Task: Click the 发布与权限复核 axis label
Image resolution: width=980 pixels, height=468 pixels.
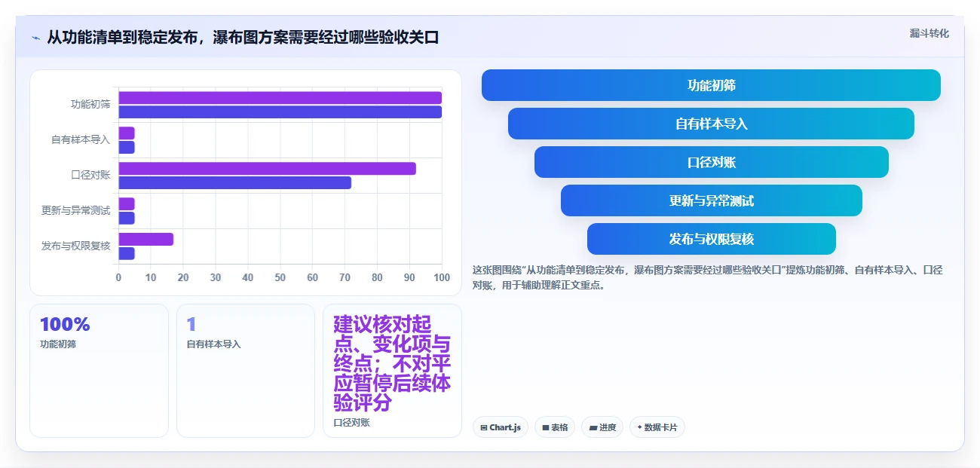Action: pos(75,246)
